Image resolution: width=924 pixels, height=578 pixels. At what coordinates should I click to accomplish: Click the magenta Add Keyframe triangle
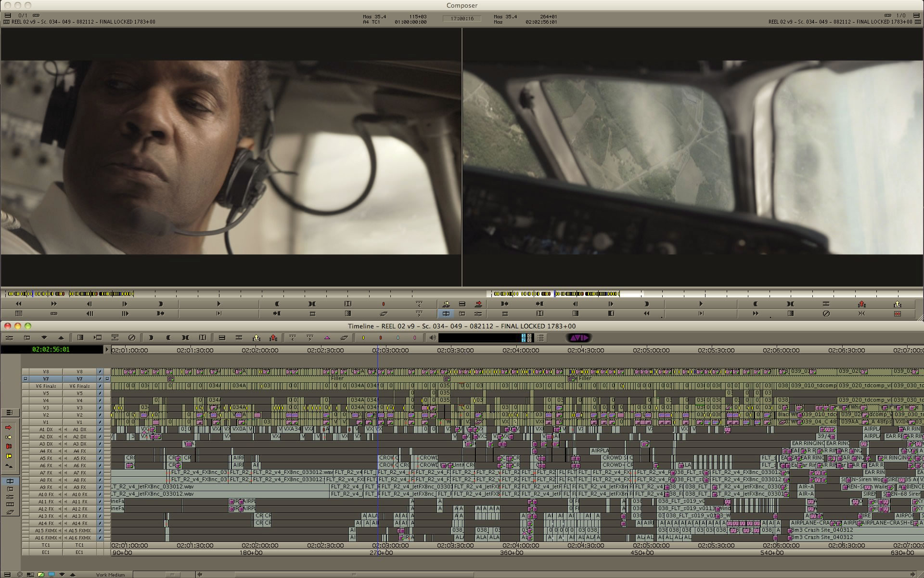point(327,338)
